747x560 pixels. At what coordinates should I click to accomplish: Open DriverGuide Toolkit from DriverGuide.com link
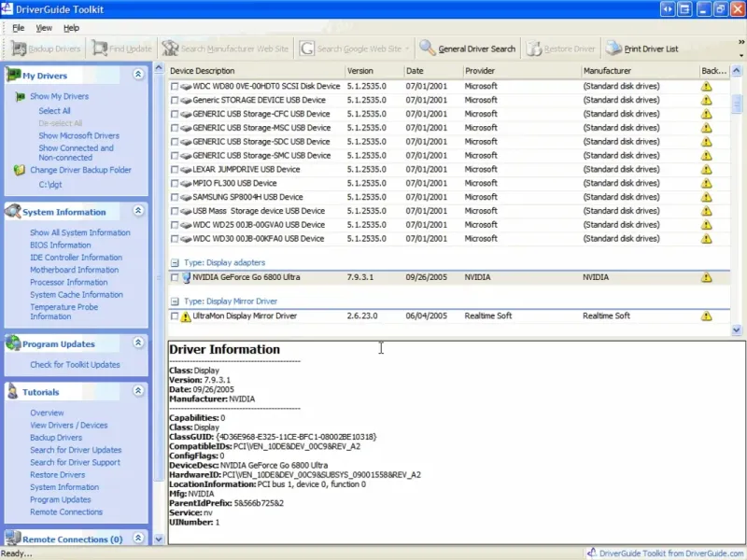coord(670,553)
